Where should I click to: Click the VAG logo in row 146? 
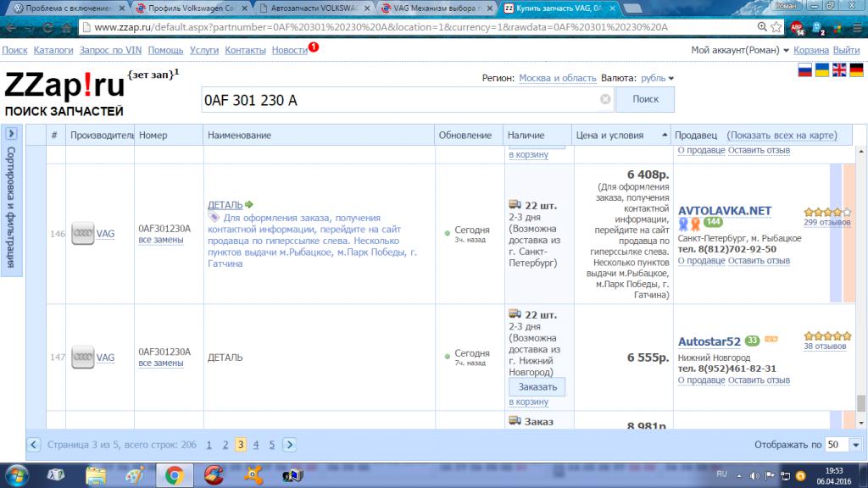point(82,234)
